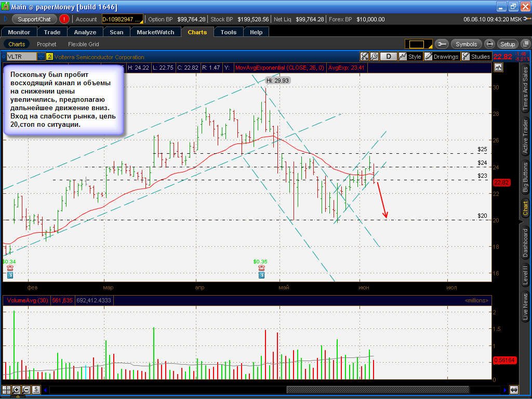Toggle the Level II side panel
The width and height of the screenshot is (532, 399).
coord(526,274)
